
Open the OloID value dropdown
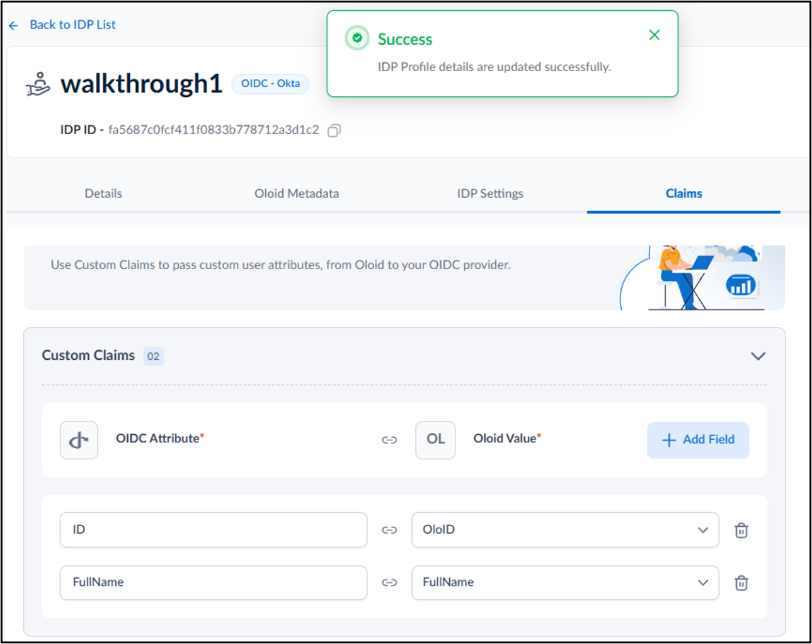point(565,530)
